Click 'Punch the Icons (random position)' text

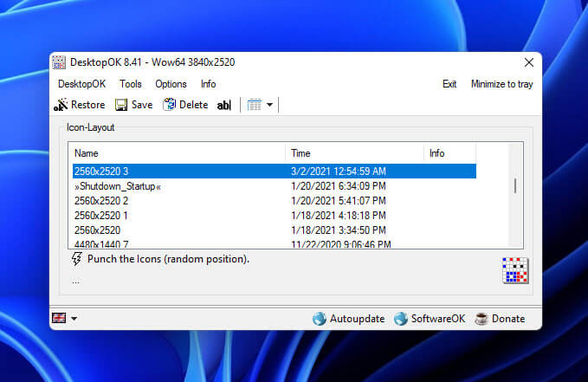(168, 259)
